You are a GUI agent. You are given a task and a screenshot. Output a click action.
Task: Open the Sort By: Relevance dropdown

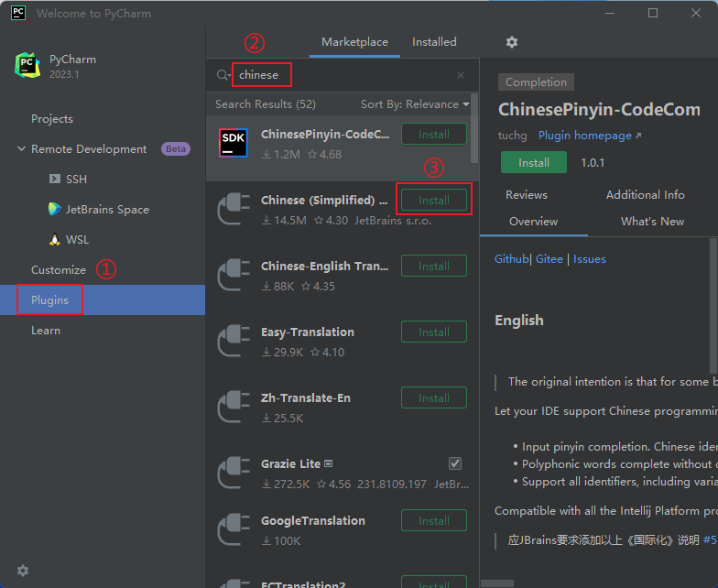pyautogui.click(x=415, y=104)
